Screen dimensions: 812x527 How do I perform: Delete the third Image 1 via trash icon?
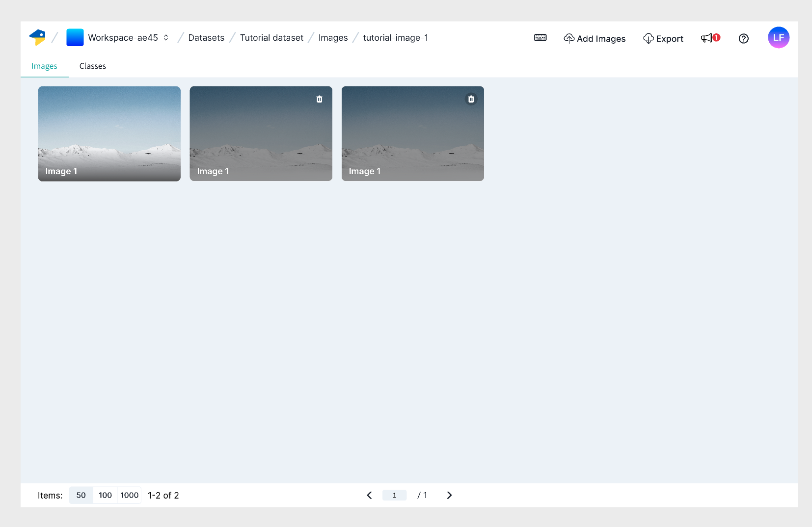[x=471, y=99]
